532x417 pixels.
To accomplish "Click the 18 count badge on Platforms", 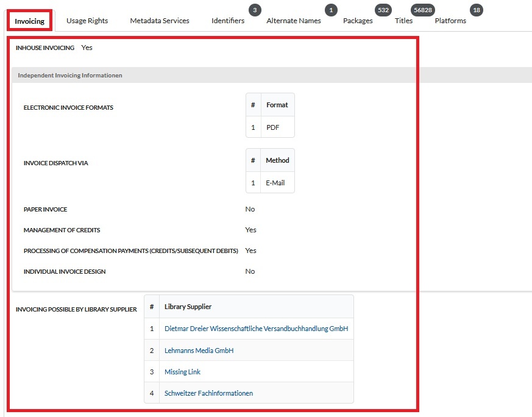I will [476, 10].
